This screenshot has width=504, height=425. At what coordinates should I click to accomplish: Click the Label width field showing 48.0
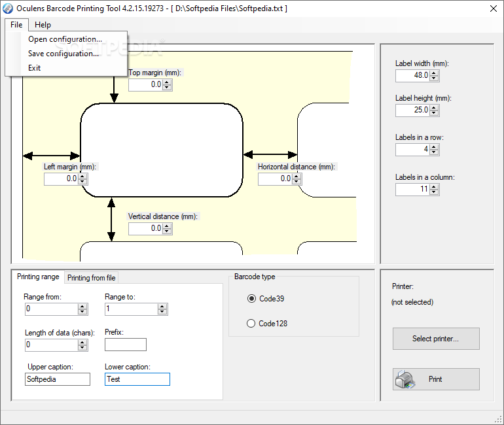(x=413, y=76)
